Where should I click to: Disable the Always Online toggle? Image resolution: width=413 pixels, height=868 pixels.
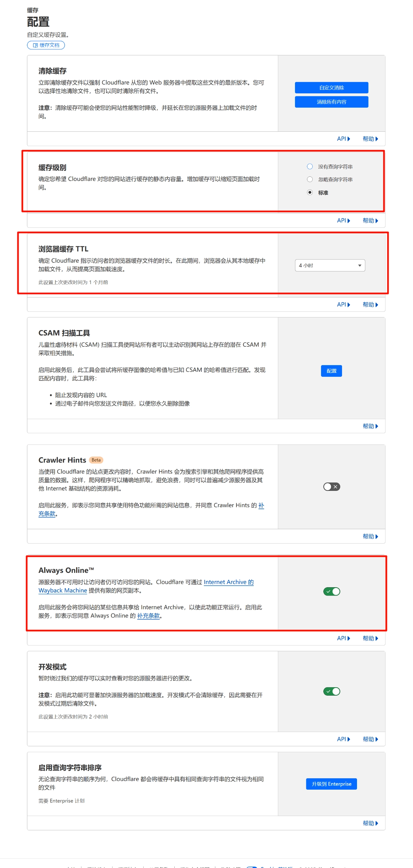331,591
